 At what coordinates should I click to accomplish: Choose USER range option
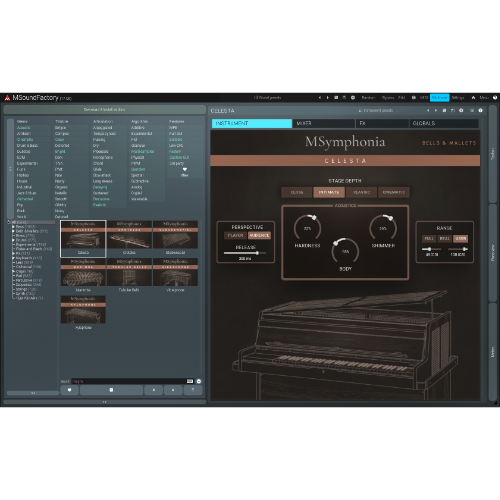pyautogui.click(x=461, y=239)
